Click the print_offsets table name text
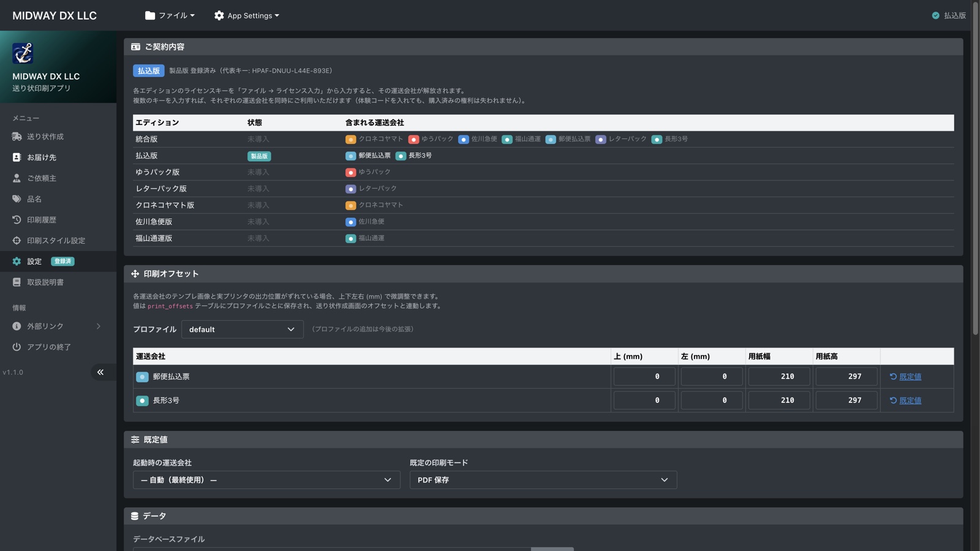This screenshot has width=980, height=551. [170, 306]
